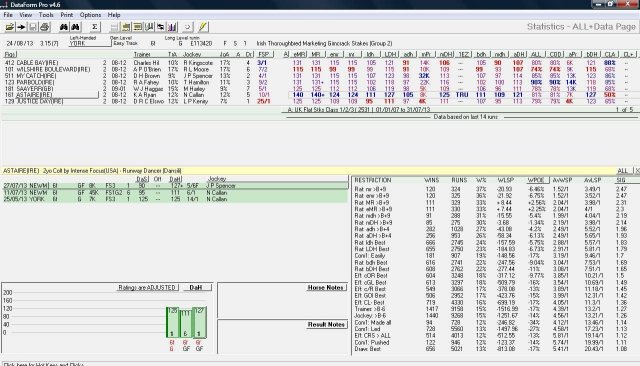Click the bar chart toolbar icon
This screenshot has height=366, width=640.
tap(172, 27)
